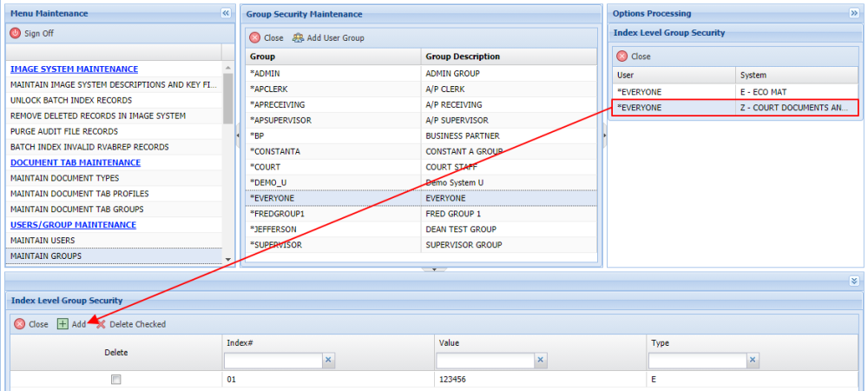Click the menu list scroll-down arrow

pyautogui.click(x=228, y=259)
